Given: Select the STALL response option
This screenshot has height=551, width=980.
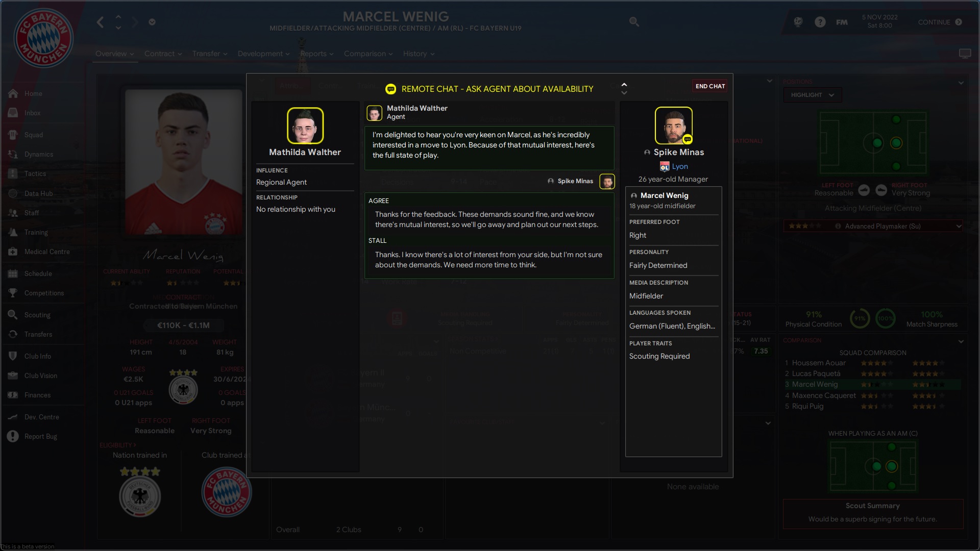Looking at the screenshot, I should pyautogui.click(x=489, y=254).
